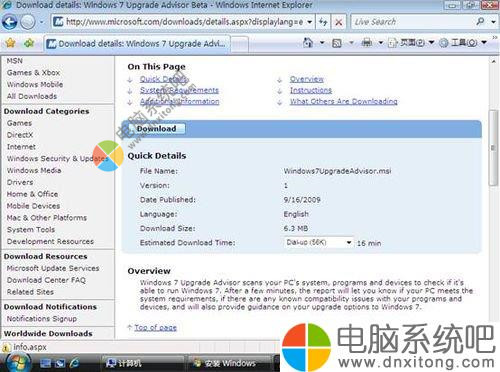Image resolution: width=500 pixels, height=372 pixels.
Task: Click the Home page icon
Action: point(308,43)
